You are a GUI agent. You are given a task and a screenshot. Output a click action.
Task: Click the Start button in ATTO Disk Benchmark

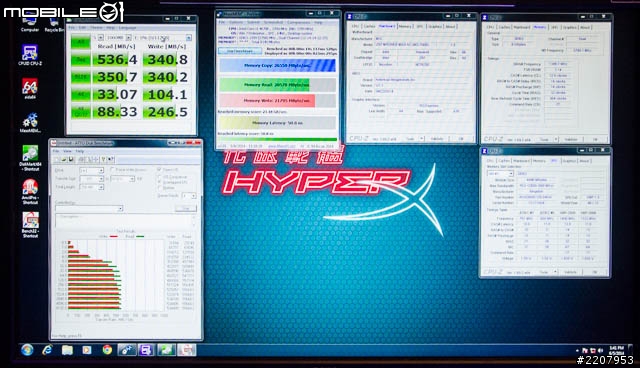coord(186,208)
